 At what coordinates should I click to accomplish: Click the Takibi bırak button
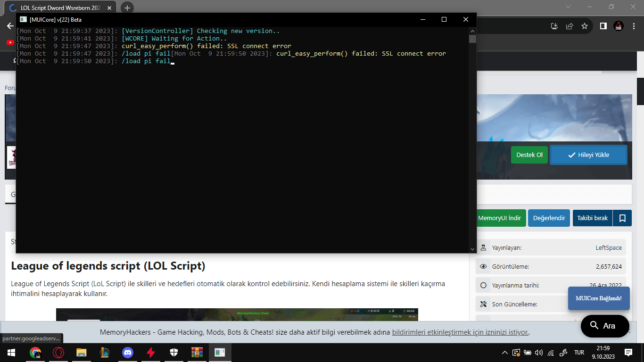pos(593,218)
